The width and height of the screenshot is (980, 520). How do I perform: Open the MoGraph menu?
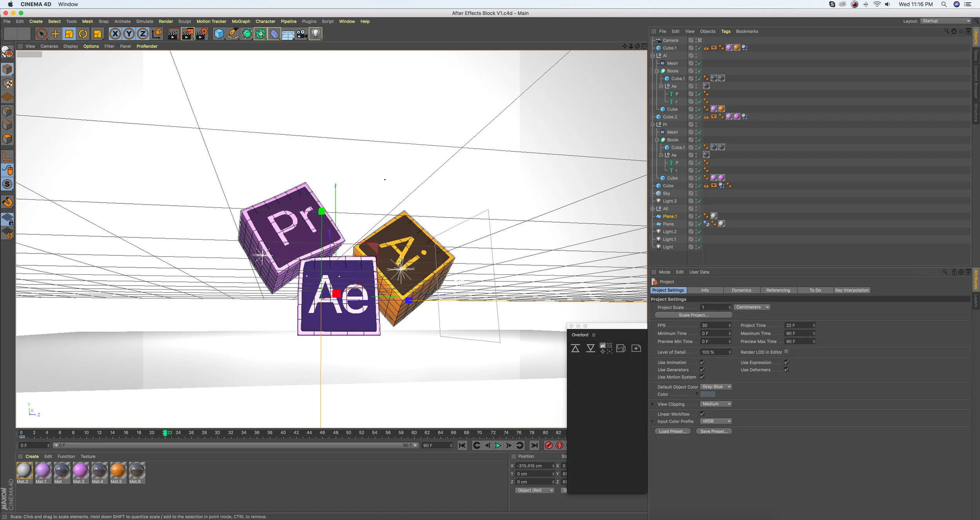click(241, 22)
